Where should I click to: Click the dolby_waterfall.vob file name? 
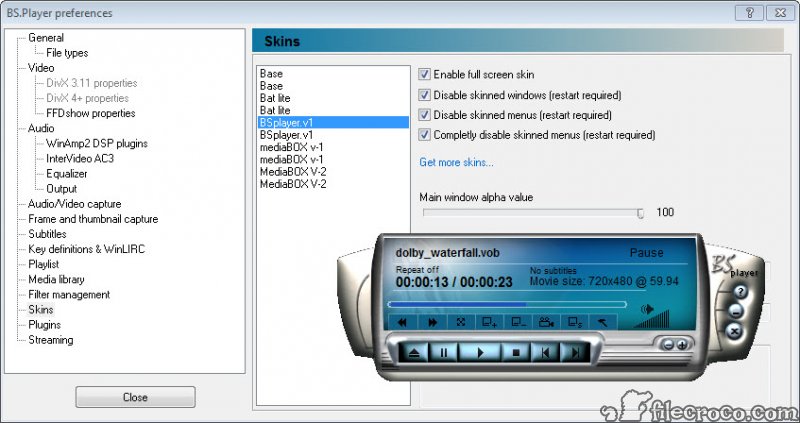(x=447, y=253)
